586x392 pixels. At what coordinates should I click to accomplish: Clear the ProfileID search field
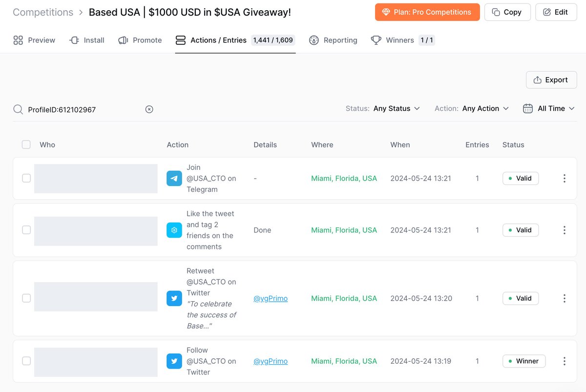click(x=149, y=109)
